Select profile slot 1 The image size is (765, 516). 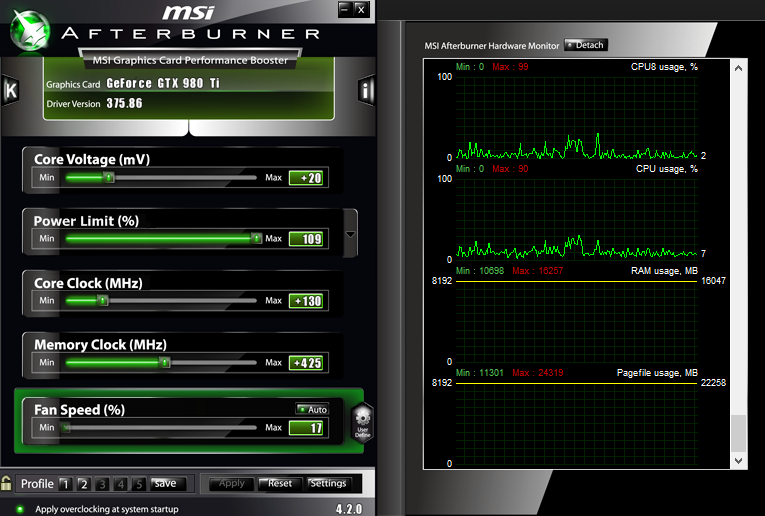pos(65,484)
